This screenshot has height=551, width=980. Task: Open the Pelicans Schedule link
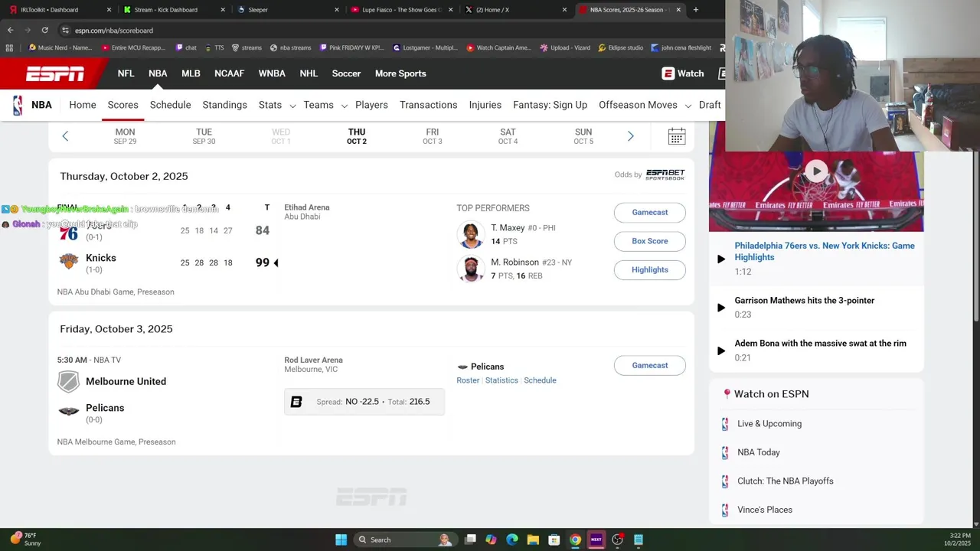540,380
